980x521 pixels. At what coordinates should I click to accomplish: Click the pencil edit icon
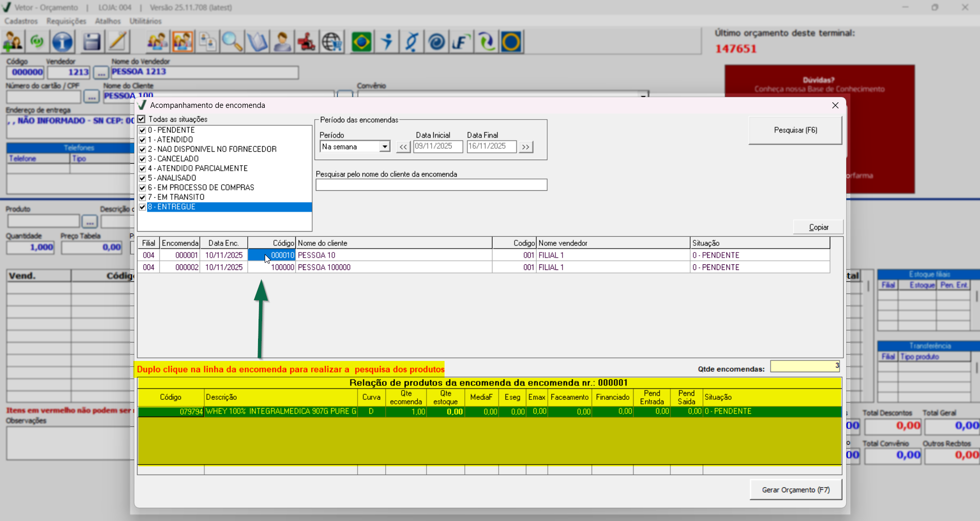[118, 42]
